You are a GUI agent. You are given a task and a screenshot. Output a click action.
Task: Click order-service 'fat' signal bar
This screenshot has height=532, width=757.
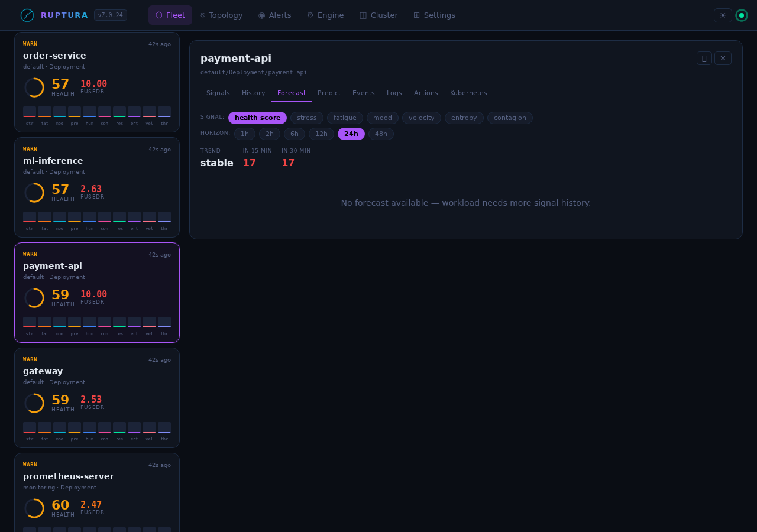point(44,112)
